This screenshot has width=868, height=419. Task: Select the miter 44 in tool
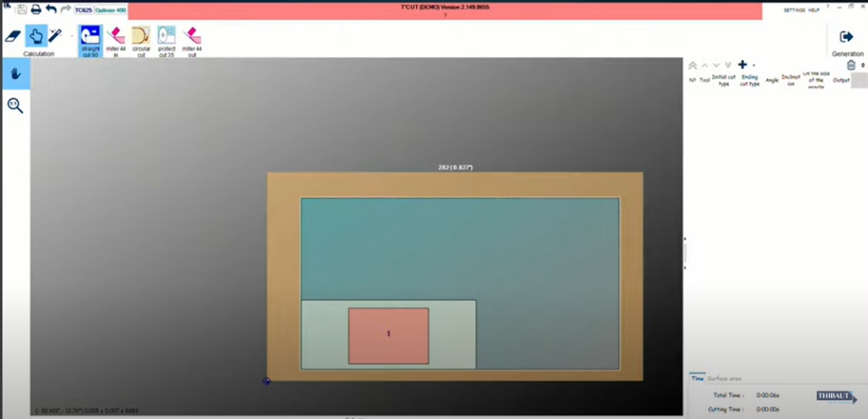click(116, 39)
